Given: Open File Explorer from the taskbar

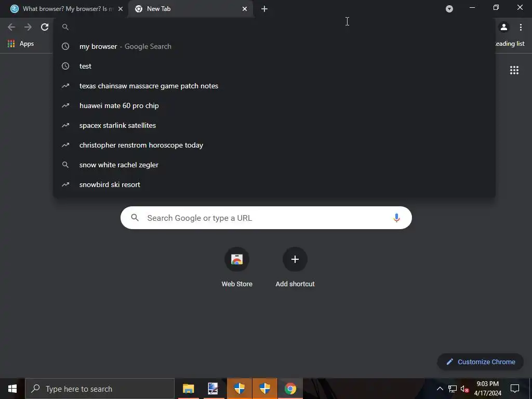Looking at the screenshot, I should pos(188,389).
